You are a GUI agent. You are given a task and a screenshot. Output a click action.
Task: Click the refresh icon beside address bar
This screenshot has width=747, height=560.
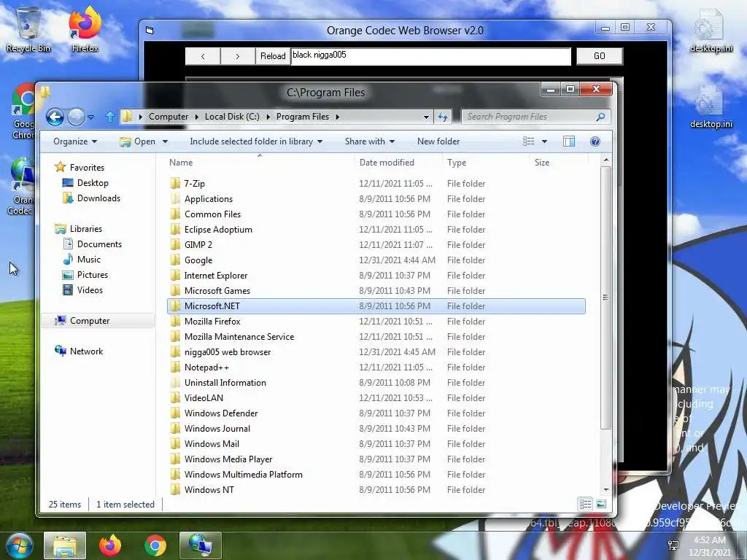443,117
